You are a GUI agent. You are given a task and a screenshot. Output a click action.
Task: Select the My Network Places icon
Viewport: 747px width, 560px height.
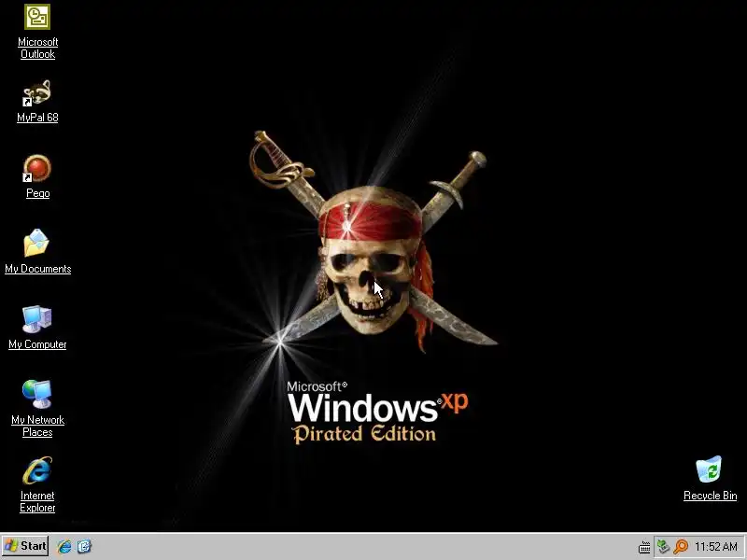(37, 394)
